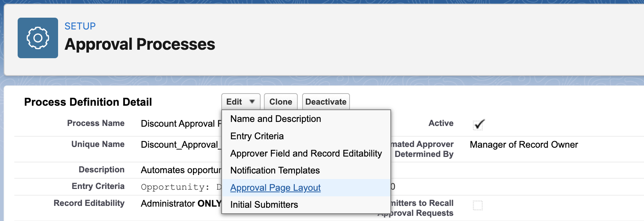Screen dimensions: 644x221
Task: Select Name and Description from the menu
Action: tap(275, 119)
